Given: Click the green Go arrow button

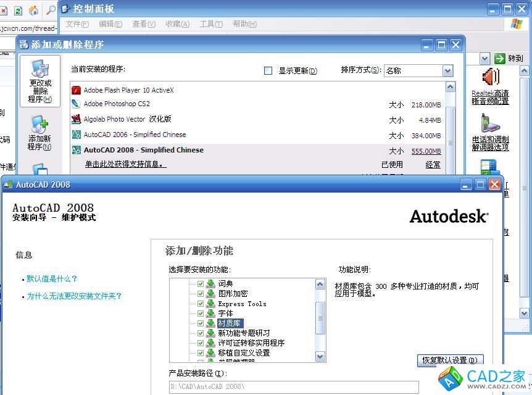Looking at the screenshot, I should (x=500, y=58).
